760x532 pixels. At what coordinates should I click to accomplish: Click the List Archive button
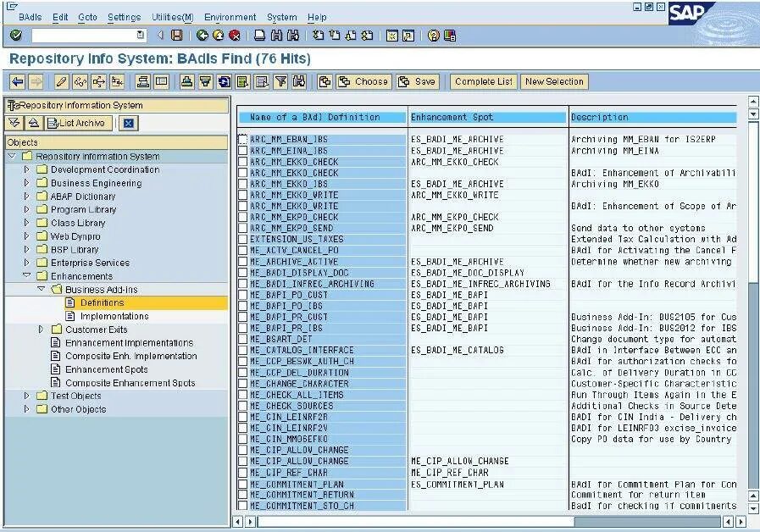click(x=79, y=123)
